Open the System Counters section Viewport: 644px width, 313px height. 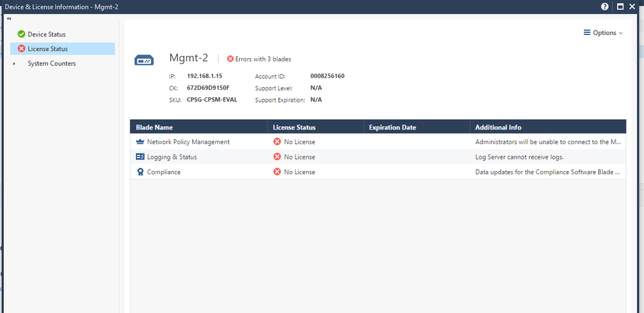pyautogui.click(x=52, y=64)
